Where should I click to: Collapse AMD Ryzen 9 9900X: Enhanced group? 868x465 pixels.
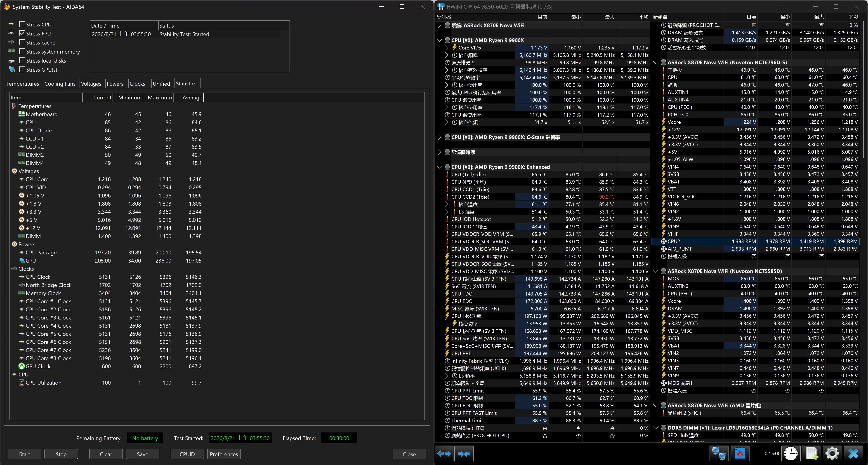[x=439, y=167]
